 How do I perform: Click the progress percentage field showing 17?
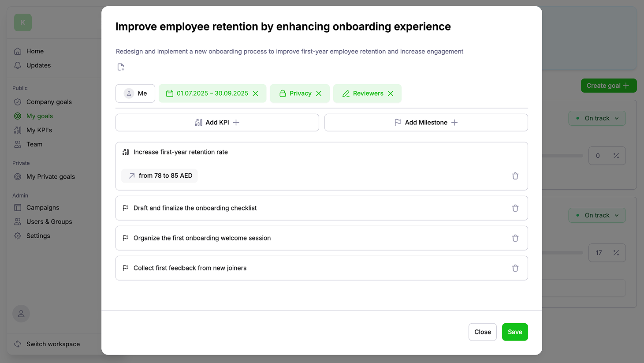(x=599, y=253)
